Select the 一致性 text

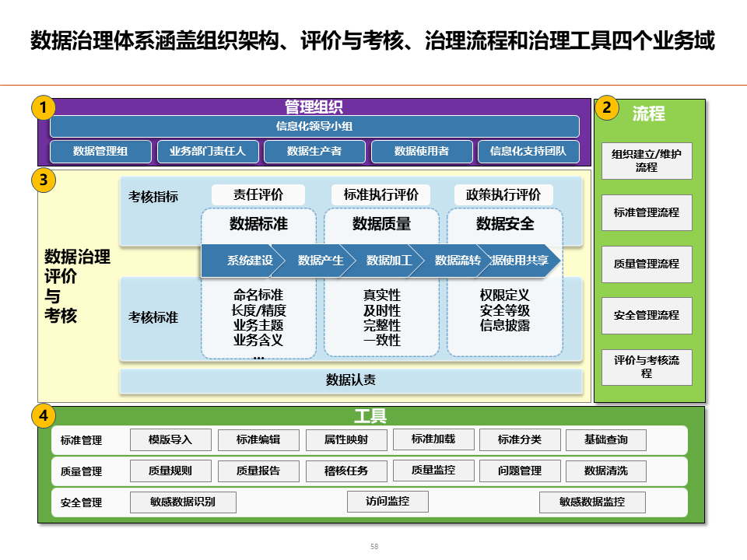381,340
